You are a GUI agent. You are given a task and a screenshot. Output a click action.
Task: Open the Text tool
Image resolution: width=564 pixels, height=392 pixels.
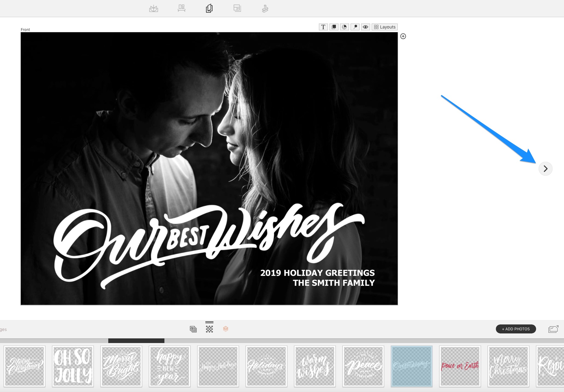(323, 27)
